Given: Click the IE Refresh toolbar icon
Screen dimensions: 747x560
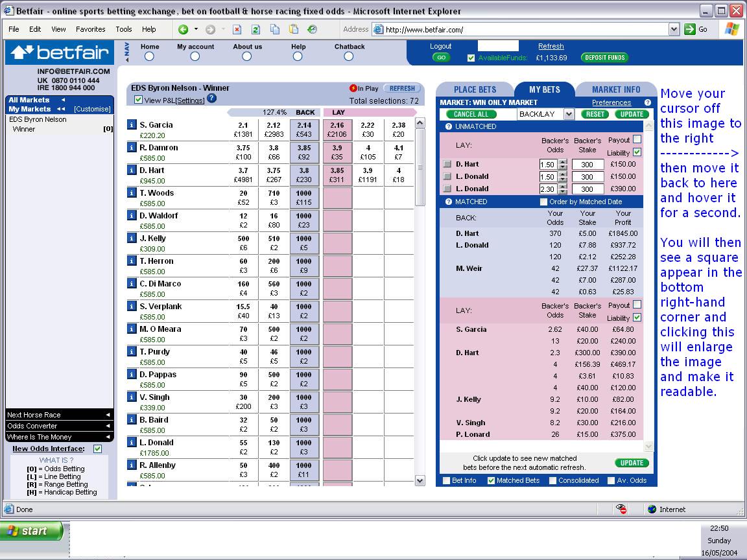Looking at the screenshot, I should pos(255,29).
